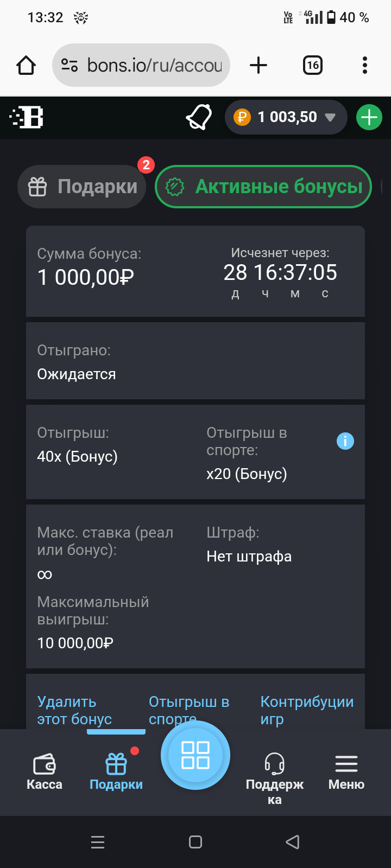This screenshot has width=391, height=868.
Task: Open notifications bell
Action: click(x=199, y=117)
